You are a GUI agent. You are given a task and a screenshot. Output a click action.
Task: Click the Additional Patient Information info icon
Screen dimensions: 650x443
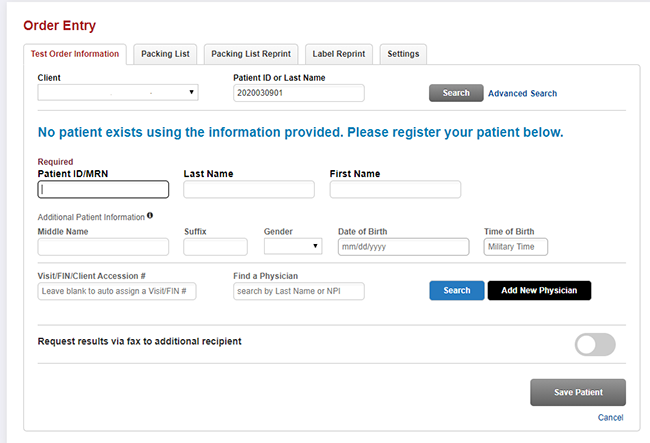(150, 215)
